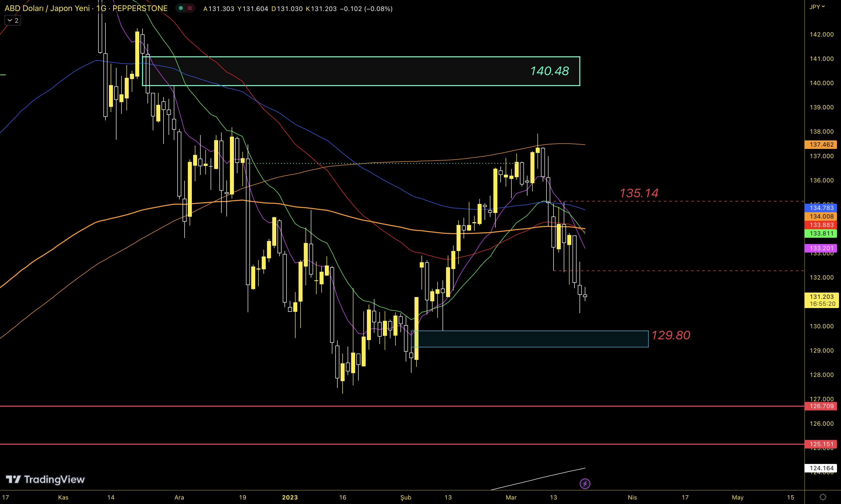The width and height of the screenshot is (841, 504).
Task: Click the pink approximate data indicator icon
Action: [x=190, y=8]
